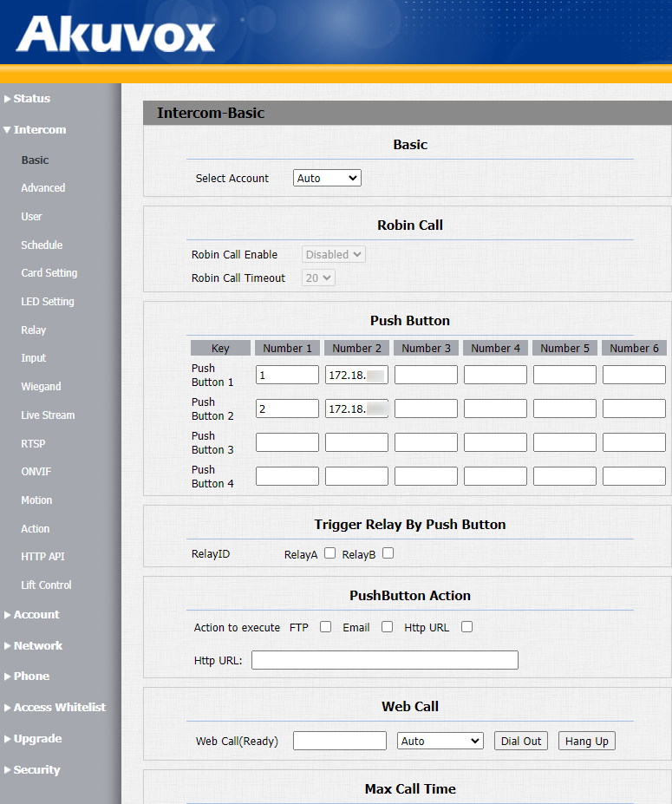The height and width of the screenshot is (804, 672).
Task: Open the Select Account dropdown
Action: [327, 178]
